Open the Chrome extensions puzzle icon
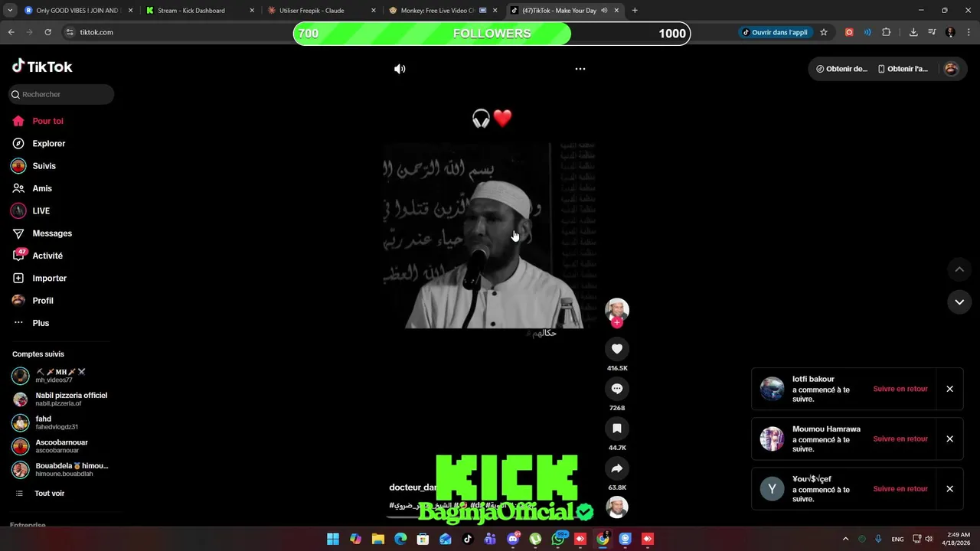 [887, 32]
